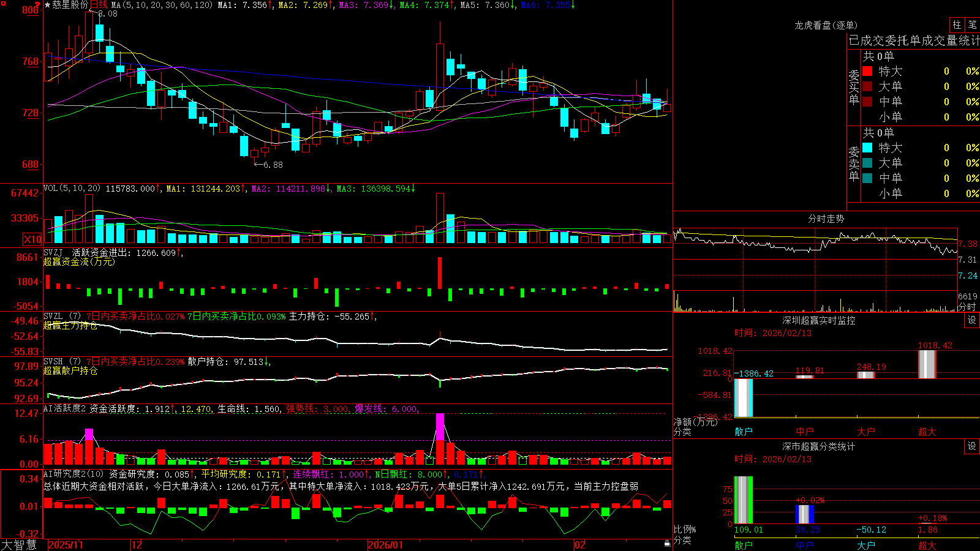Click the 日线 period label
Viewport: 980px width, 551px height.
tap(99, 5)
